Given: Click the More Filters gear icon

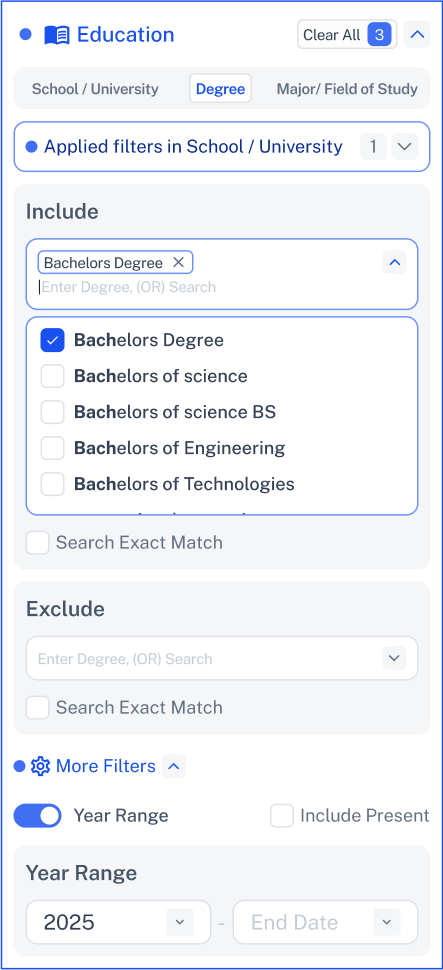Looking at the screenshot, I should click(40, 766).
